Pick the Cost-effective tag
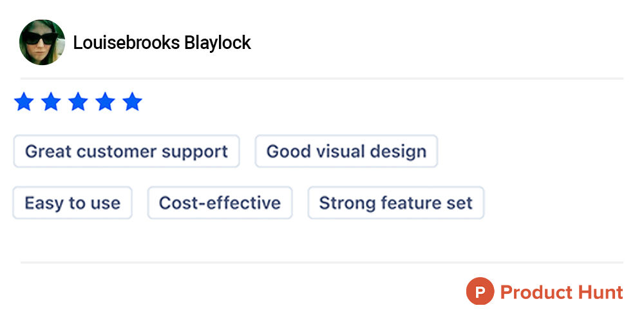Viewport: 644px width, 319px height. [220, 204]
